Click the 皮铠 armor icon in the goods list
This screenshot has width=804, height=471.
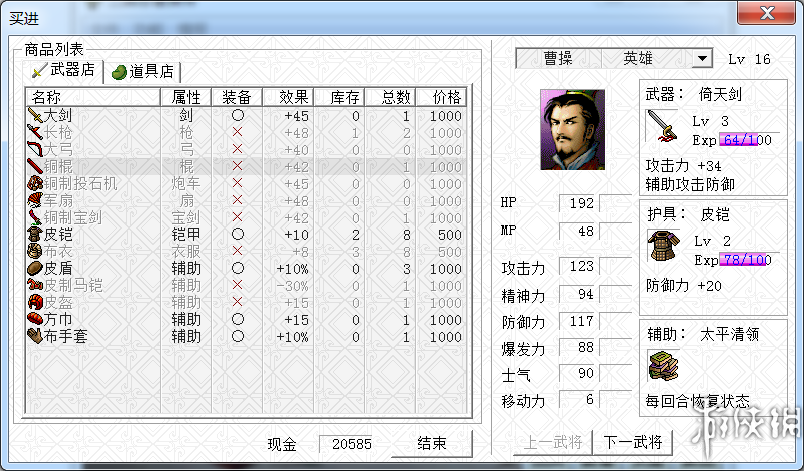click(34, 235)
